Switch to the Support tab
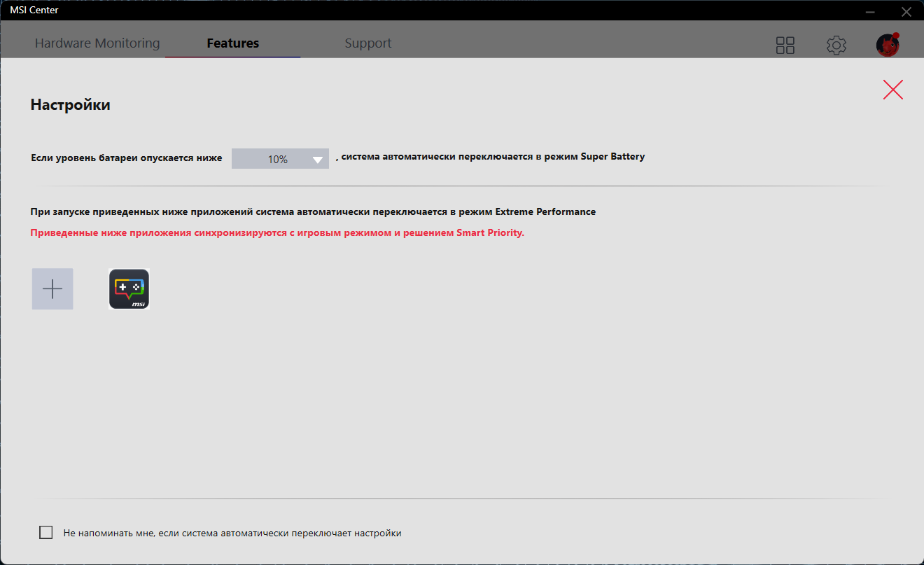 tap(368, 43)
